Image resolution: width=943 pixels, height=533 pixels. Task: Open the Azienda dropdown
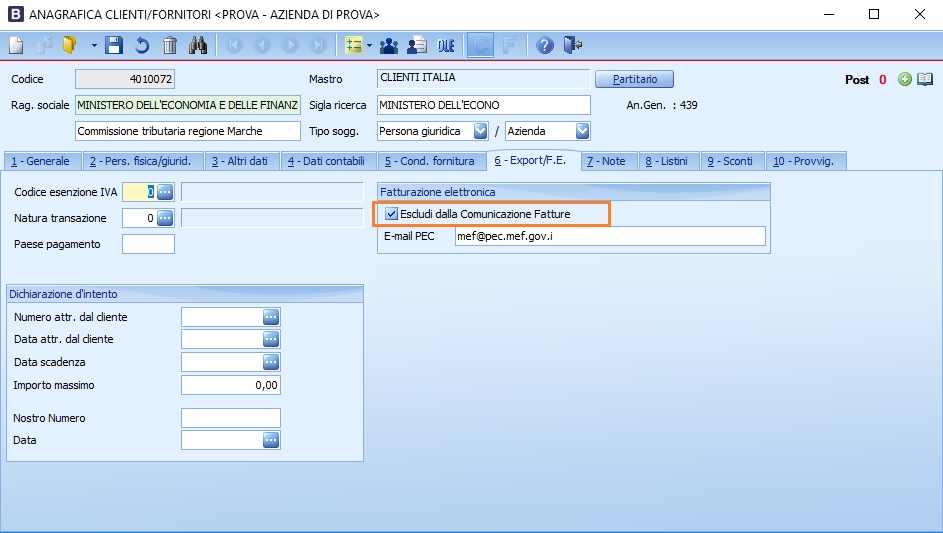[x=582, y=131]
